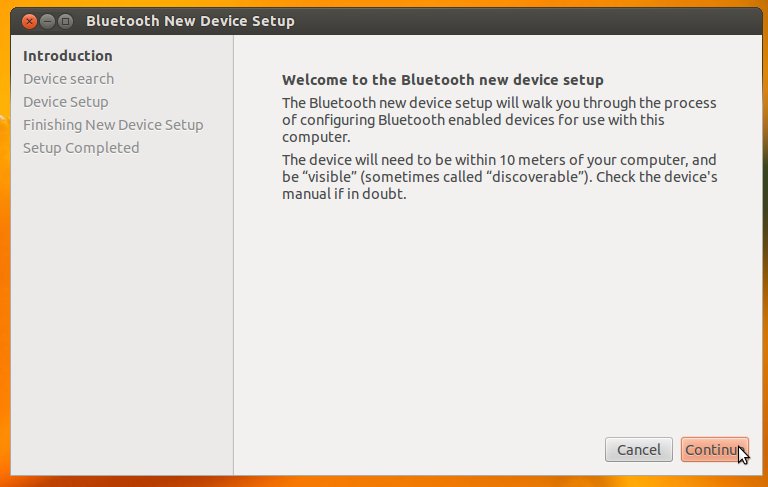
Task: Close the Bluetooth New Device Setup window
Action: [x=31, y=20]
